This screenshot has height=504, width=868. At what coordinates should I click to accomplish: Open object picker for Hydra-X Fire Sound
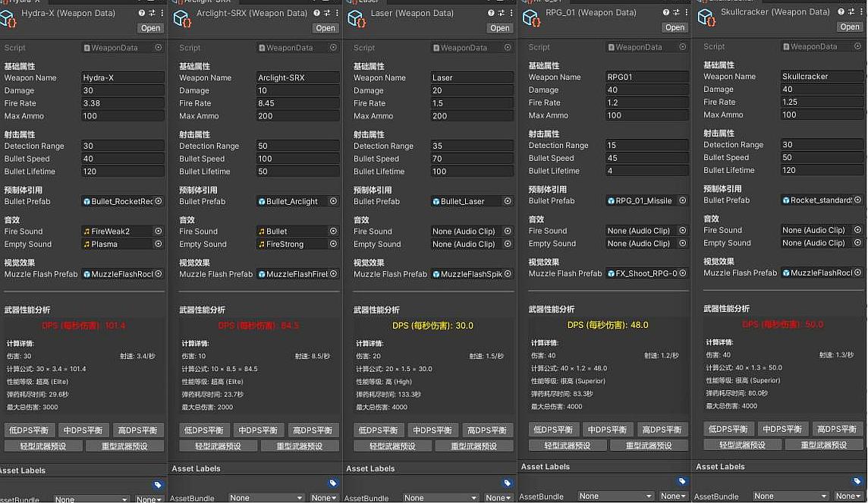click(x=159, y=232)
